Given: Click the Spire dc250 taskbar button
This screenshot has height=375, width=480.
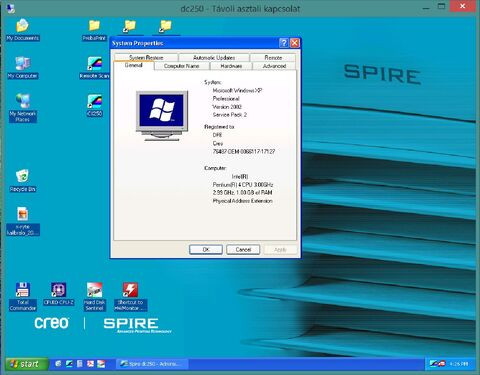Looking at the screenshot, I should [x=152, y=364].
